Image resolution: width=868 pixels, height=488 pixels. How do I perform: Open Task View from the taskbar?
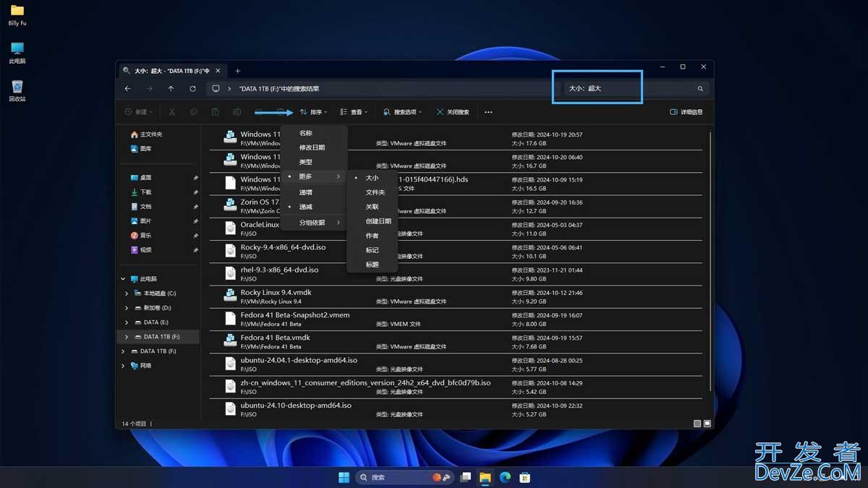(466, 477)
